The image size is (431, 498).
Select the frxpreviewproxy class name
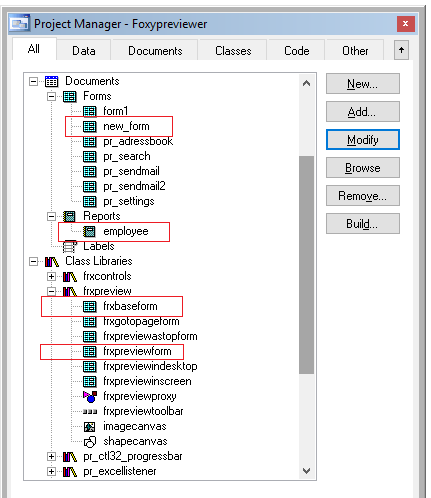click(140, 396)
